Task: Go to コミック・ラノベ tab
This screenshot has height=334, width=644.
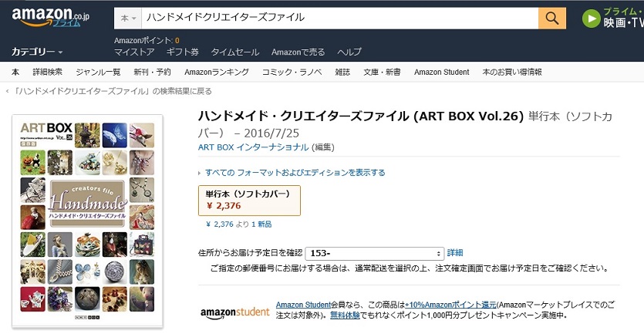Action: pos(292,72)
